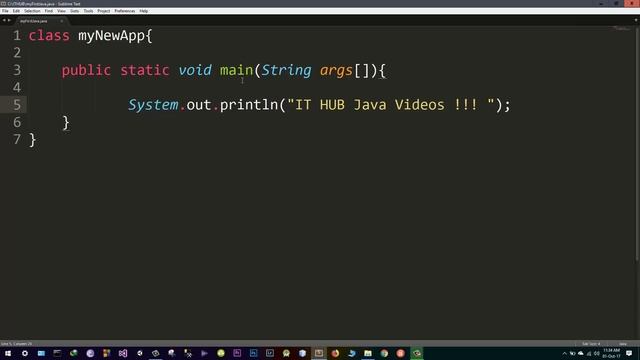Viewport: 640px width, 360px height.
Task: Open Chrome from the taskbar
Action: pos(384,353)
